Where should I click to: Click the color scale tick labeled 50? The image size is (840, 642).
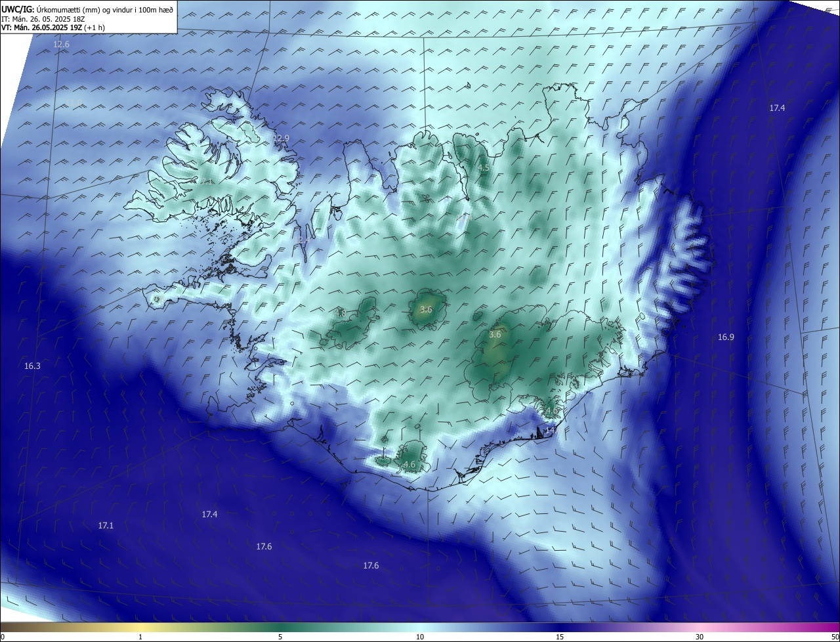point(835,637)
